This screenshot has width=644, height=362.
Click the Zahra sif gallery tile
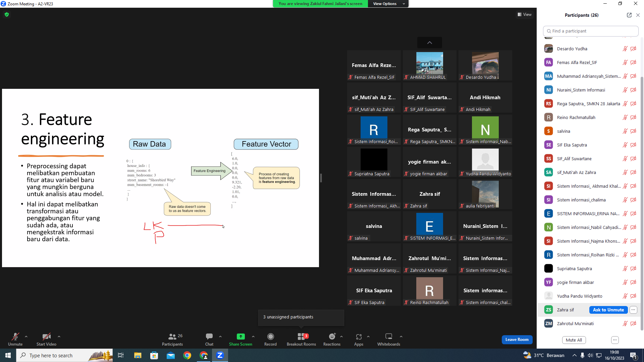[x=430, y=194]
